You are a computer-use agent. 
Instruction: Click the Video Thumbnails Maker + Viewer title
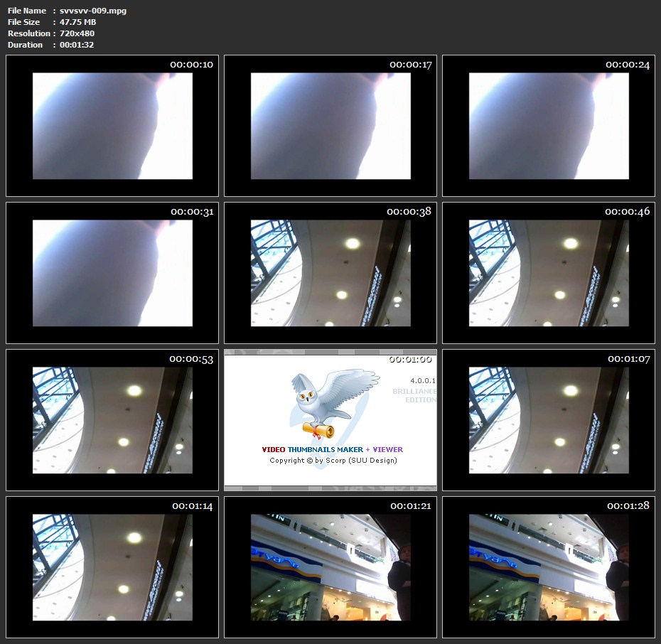(x=332, y=449)
